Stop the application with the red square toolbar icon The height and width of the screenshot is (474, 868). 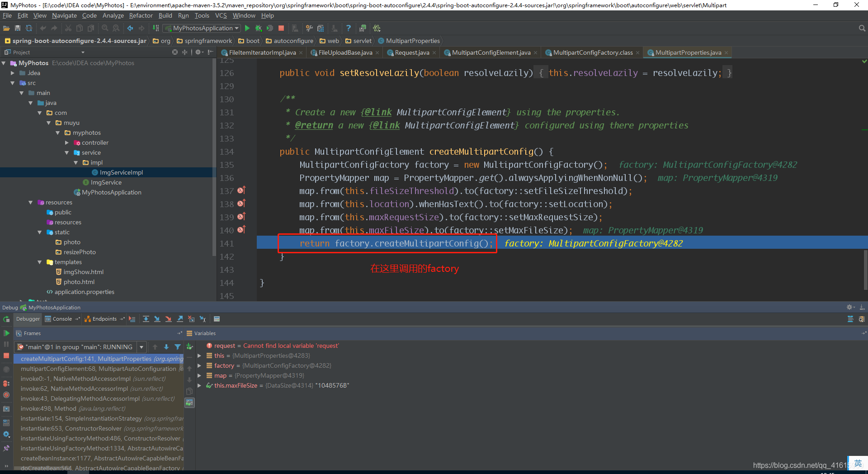(281, 28)
